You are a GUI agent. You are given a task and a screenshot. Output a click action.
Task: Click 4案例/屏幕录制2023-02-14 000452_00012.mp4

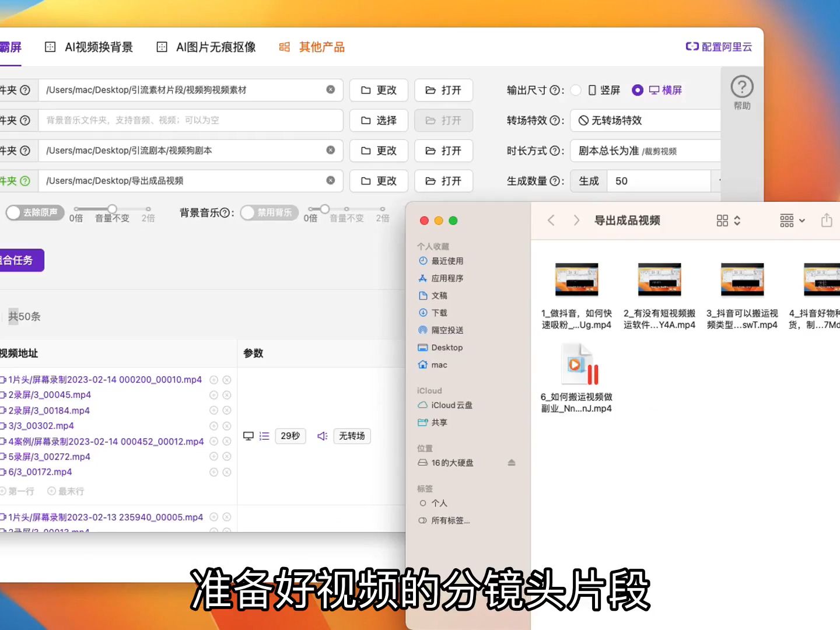point(106,442)
